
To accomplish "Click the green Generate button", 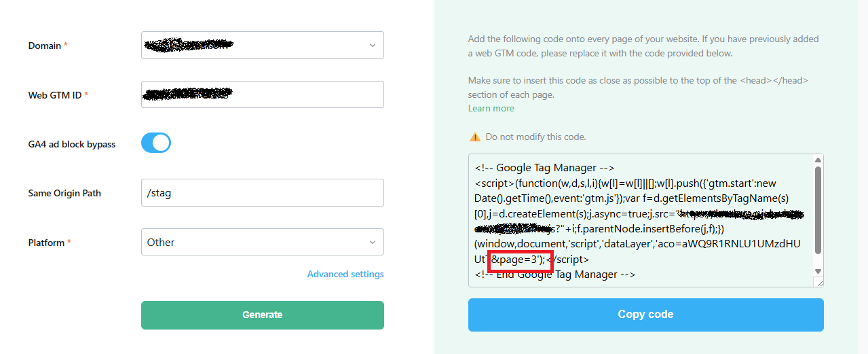I will coord(262,315).
